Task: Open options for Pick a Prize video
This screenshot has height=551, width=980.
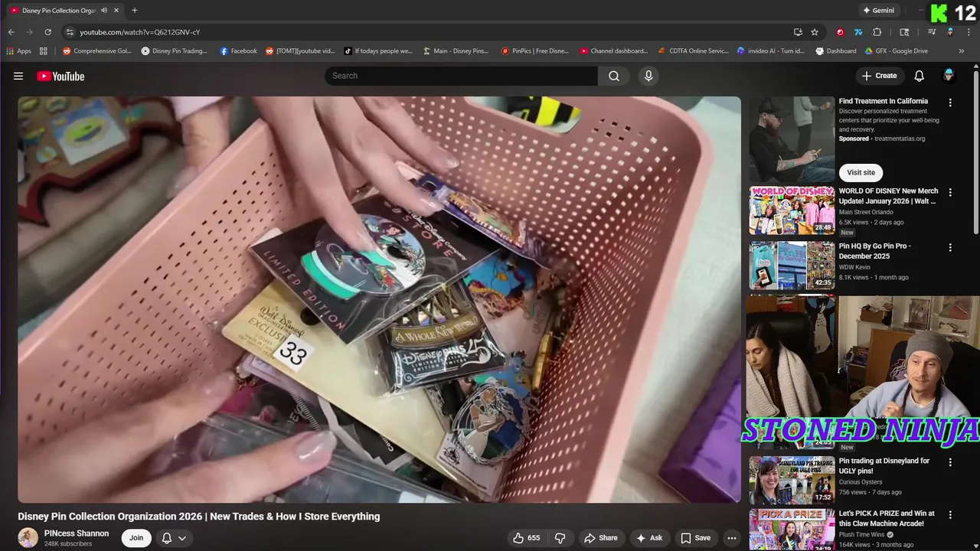Action: [x=950, y=515]
